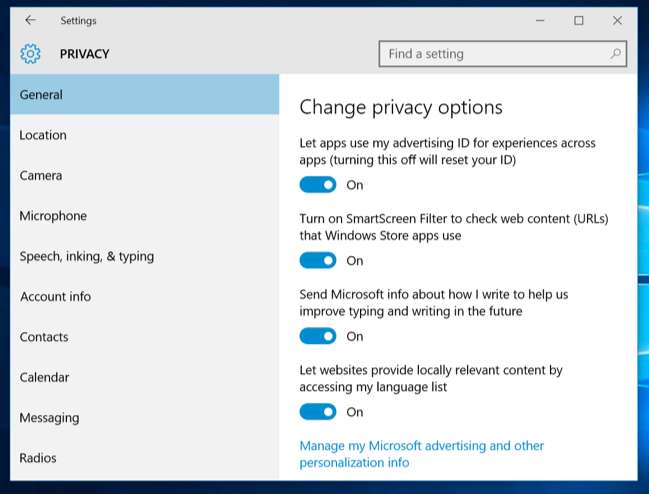Screen dimensions: 649x494
Task: Open the Location privacy section
Action: [x=43, y=135]
